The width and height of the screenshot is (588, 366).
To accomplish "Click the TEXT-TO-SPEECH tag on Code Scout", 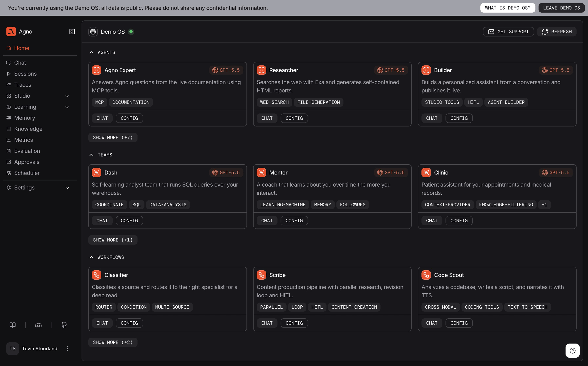I will pyautogui.click(x=527, y=307).
